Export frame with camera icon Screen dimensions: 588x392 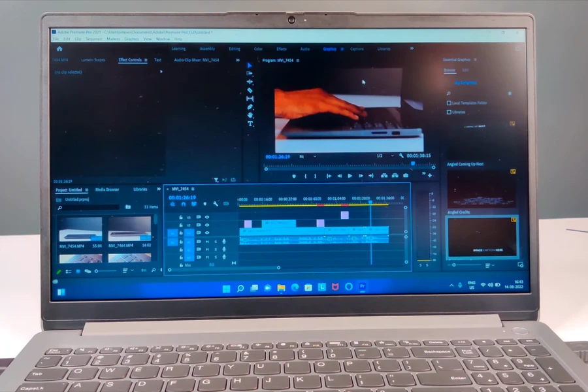406,176
